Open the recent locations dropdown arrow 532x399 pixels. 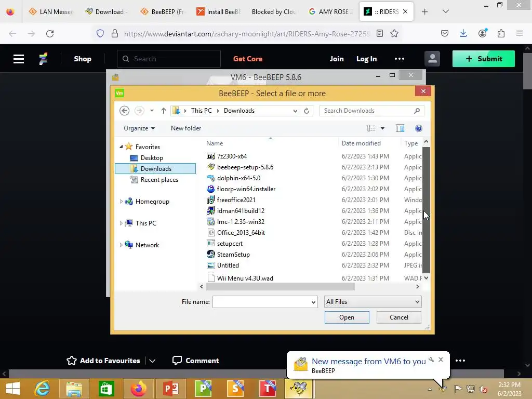(152, 111)
